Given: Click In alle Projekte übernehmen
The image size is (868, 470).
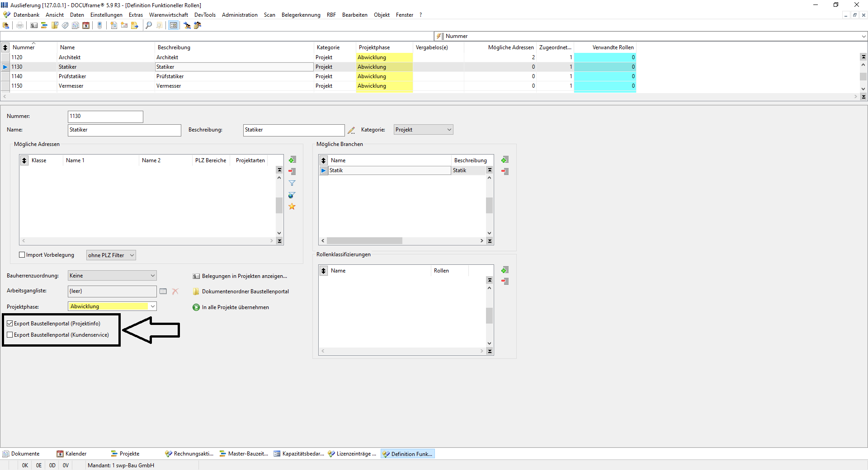Looking at the screenshot, I should (231, 307).
